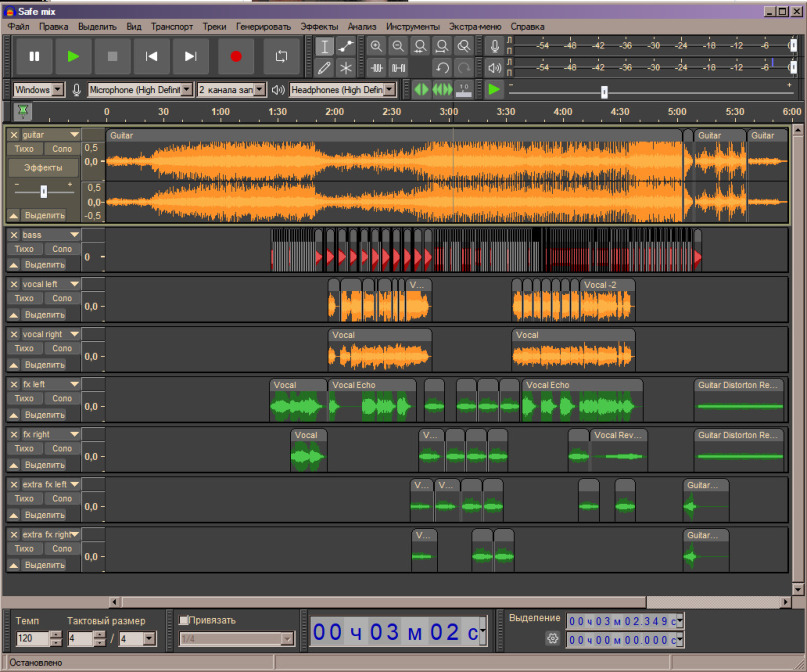Click the green Play button

(x=73, y=57)
